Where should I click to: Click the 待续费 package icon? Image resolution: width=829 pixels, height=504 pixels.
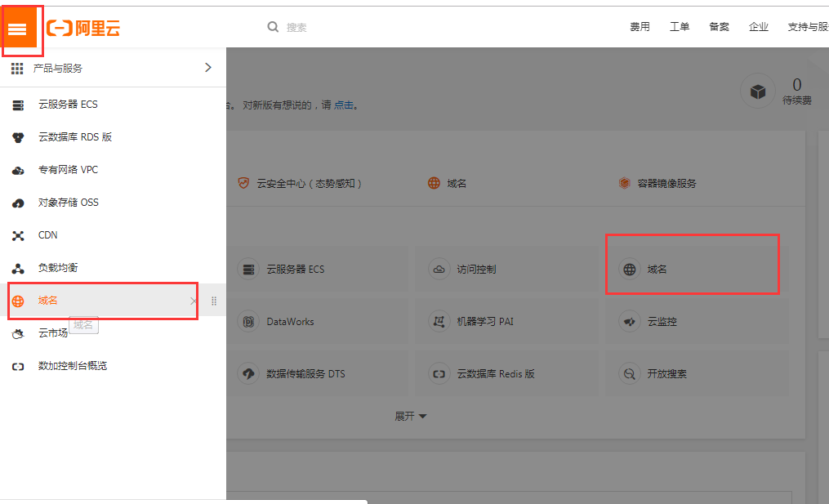[758, 90]
